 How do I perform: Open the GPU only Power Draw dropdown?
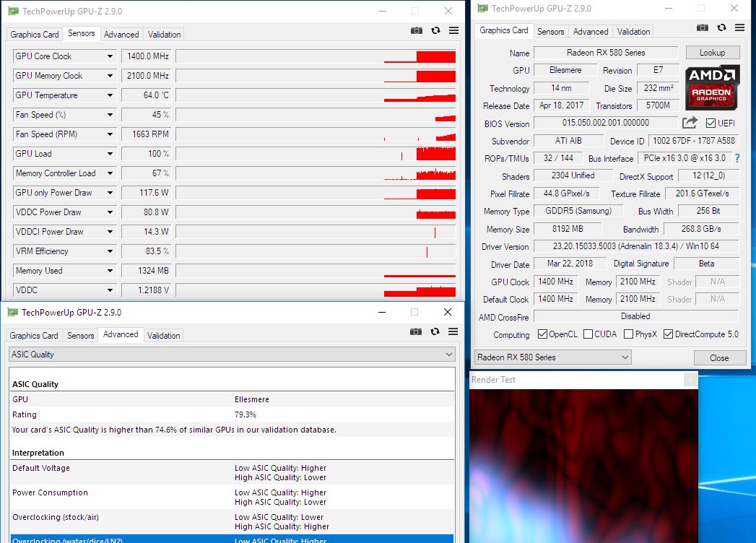point(110,193)
